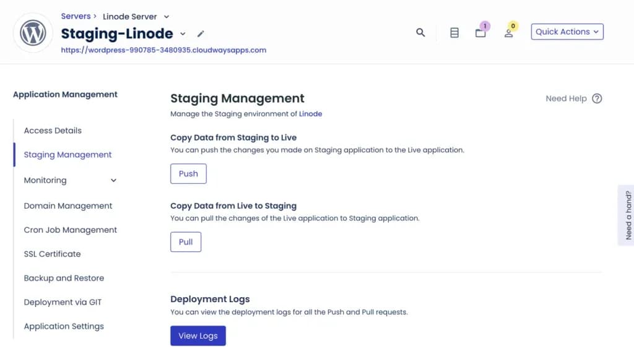The height and width of the screenshot is (364, 634).
Task: Open SSL Certificate settings
Action: [52, 254]
